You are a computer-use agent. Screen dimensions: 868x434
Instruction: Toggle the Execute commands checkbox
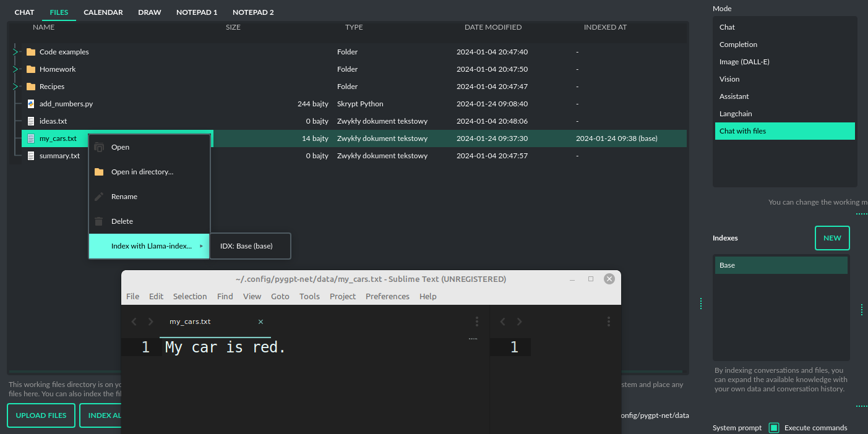click(774, 428)
